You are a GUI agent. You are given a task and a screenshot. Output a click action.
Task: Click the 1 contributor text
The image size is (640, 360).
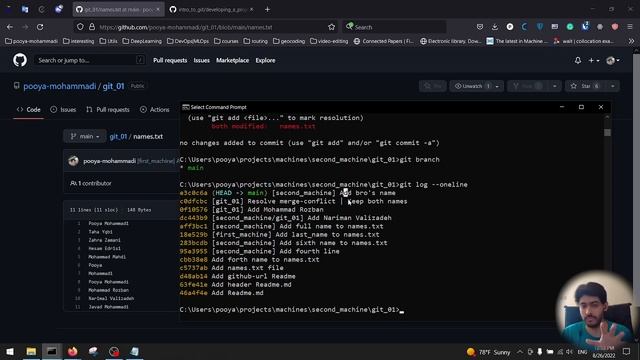[x=91, y=183]
